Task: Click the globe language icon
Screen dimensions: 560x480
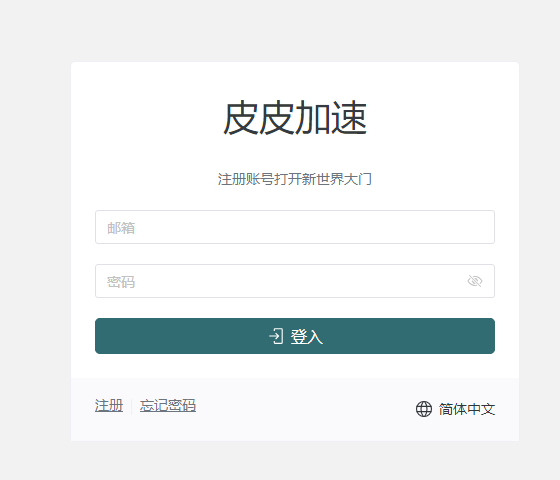Action: pyautogui.click(x=424, y=409)
